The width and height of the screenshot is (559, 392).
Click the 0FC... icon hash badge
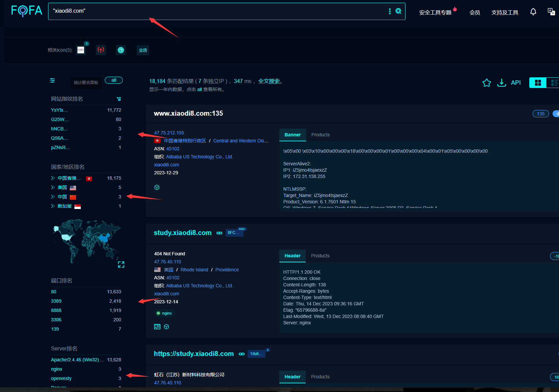[x=235, y=233]
